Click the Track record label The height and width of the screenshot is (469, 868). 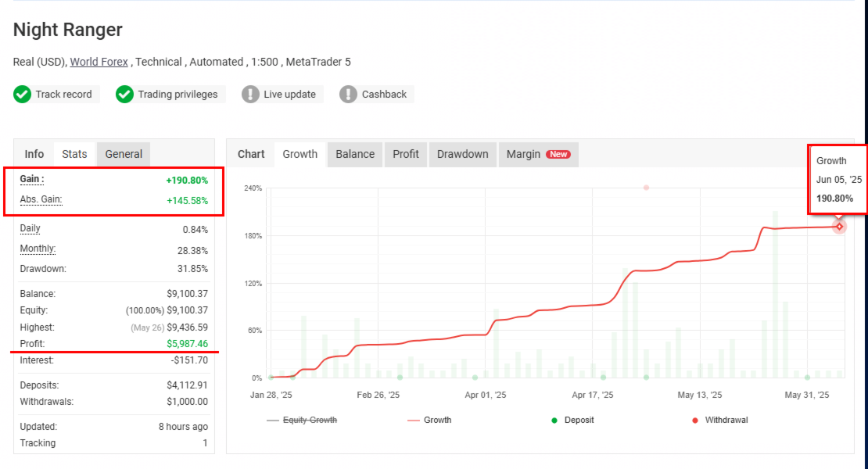pyautogui.click(x=63, y=95)
